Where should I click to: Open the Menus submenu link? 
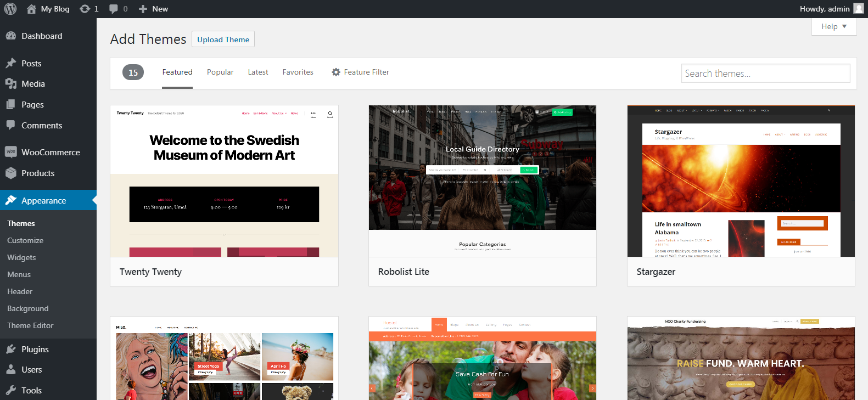(19, 274)
